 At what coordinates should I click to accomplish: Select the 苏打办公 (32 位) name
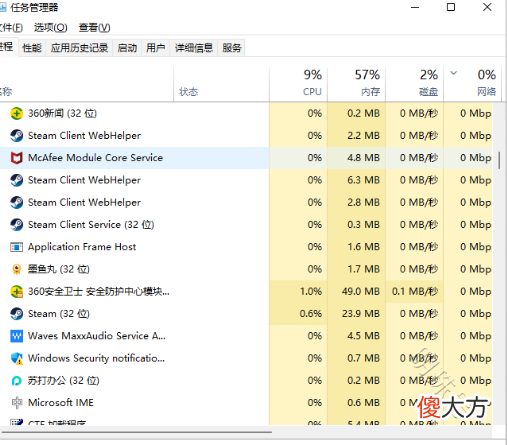[64, 381]
